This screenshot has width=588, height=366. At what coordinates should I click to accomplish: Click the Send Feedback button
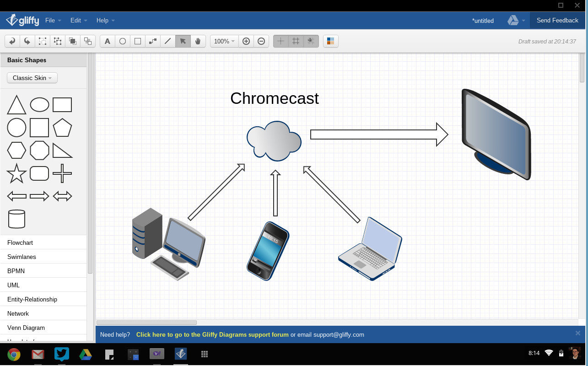tap(557, 21)
